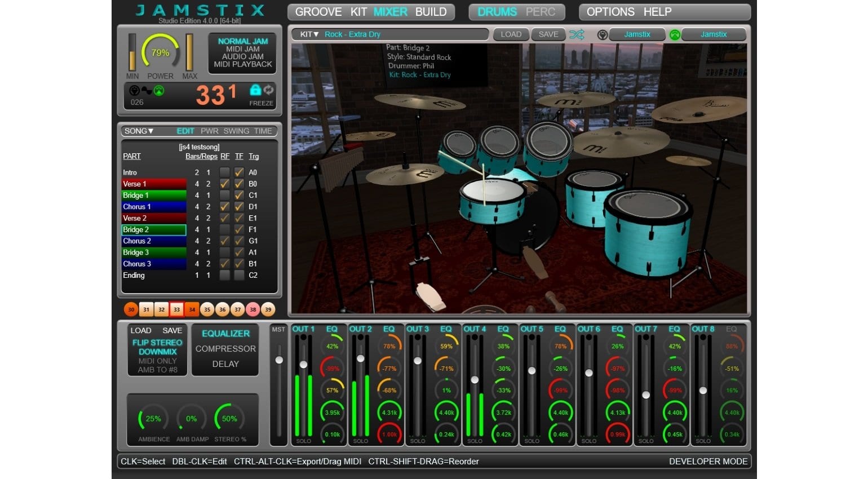This screenshot has width=868, height=479.
Task: Enable EQ on OUT 8
Action: click(x=731, y=329)
